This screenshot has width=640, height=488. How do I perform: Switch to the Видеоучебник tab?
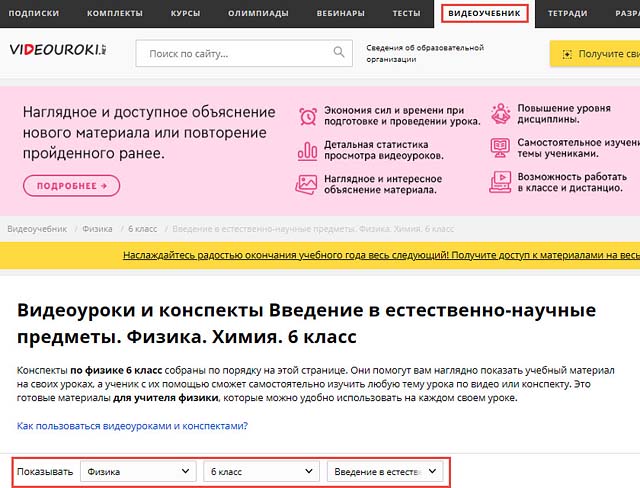(x=485, y=13)
